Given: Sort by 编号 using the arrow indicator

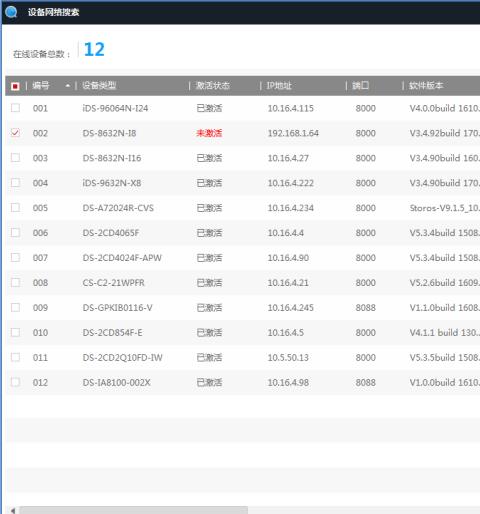Looking at the screenshot, I should click(68, 86).
